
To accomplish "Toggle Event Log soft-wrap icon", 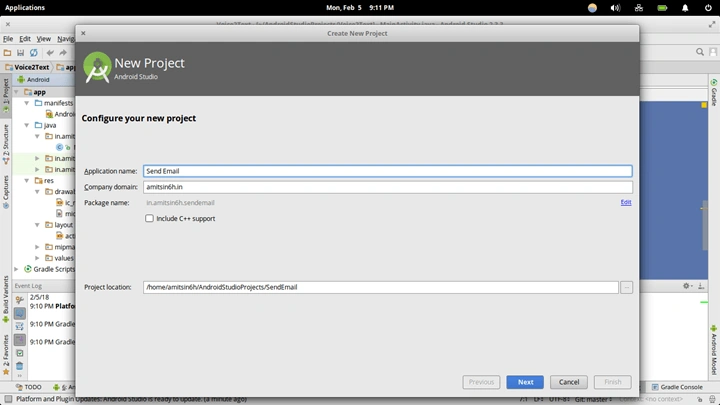I will click(20, 326).
